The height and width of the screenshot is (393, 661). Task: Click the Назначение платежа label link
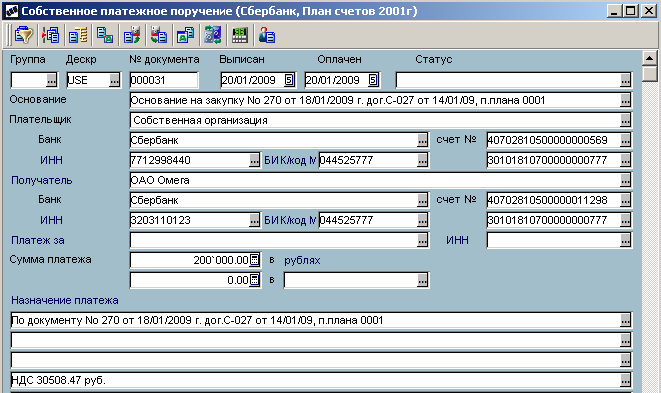pyautogui.click(x=64, y=300)
